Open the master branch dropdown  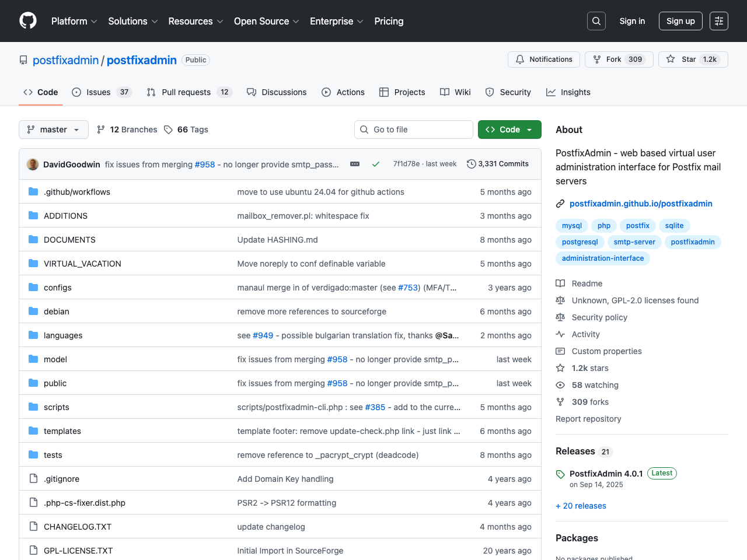pos(53,129)
